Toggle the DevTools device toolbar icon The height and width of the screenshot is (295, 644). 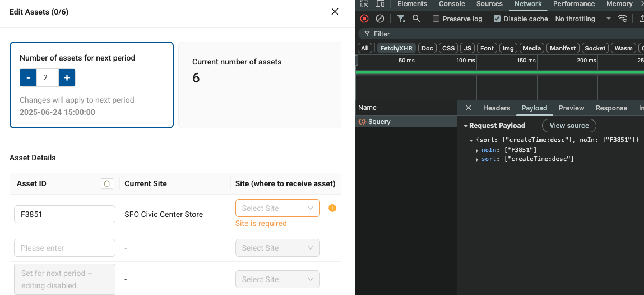click(381, 4)
